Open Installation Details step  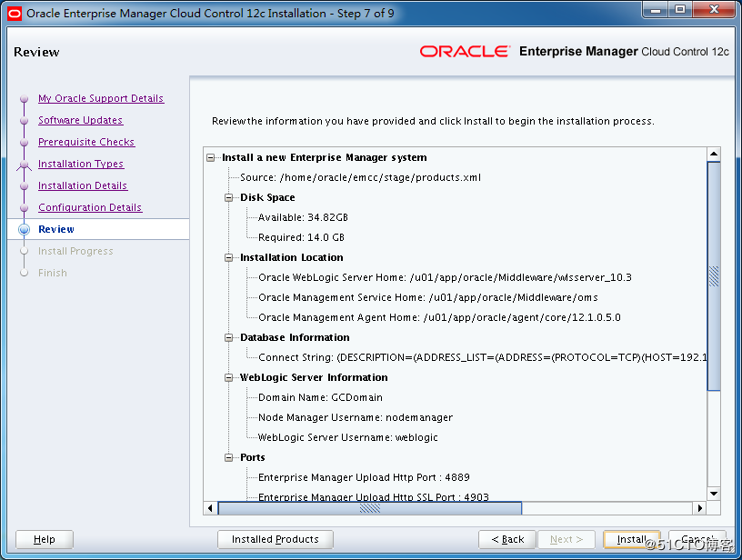coord(83,185)
